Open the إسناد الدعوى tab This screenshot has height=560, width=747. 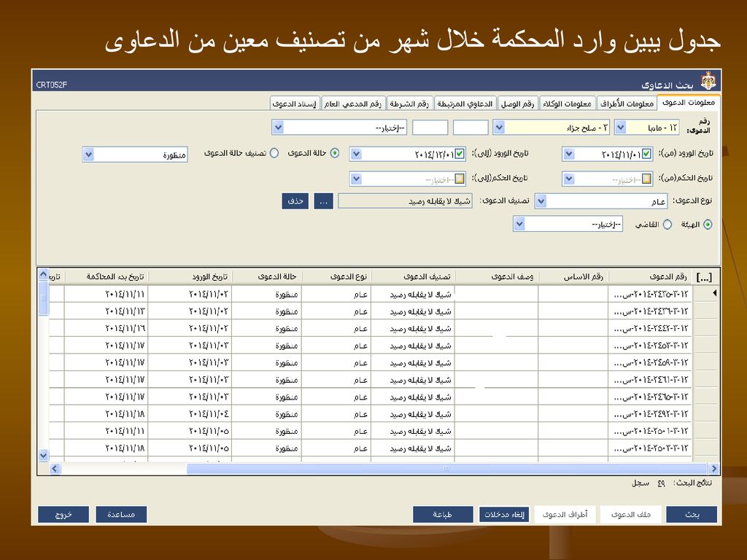[295, 104]
